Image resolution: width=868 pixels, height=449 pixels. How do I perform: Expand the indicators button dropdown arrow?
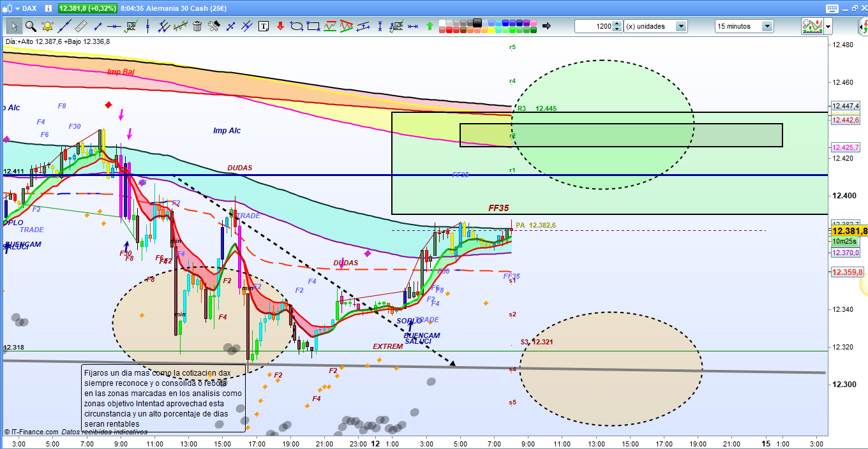pyautogui.click(x=828, y=26)
